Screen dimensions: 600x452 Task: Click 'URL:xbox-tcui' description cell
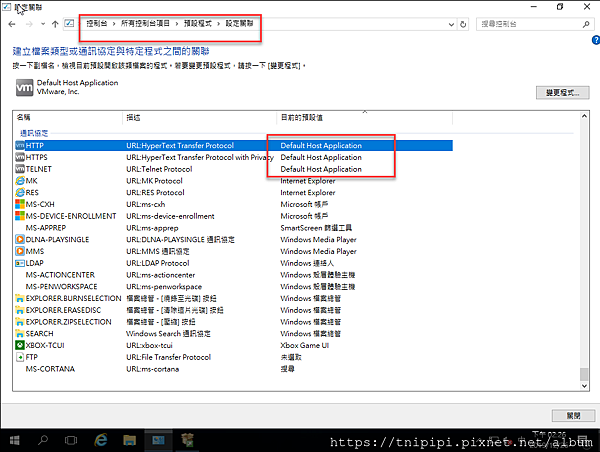(149, 346)
